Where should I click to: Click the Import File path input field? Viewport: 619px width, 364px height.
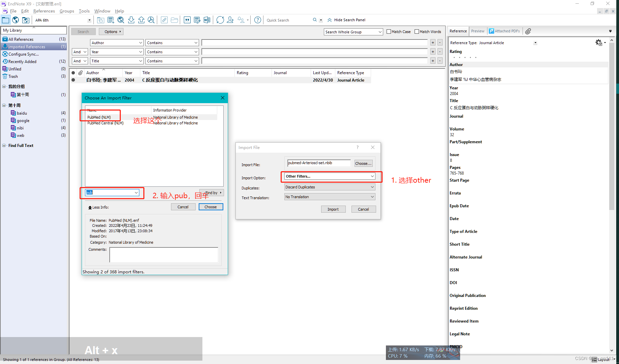click(319, 163)
